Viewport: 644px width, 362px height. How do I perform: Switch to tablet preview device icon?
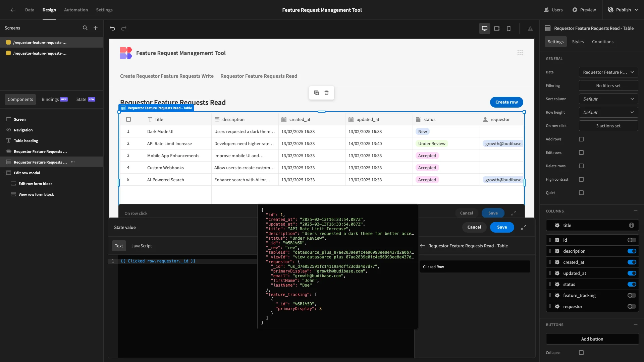point(497,28)
